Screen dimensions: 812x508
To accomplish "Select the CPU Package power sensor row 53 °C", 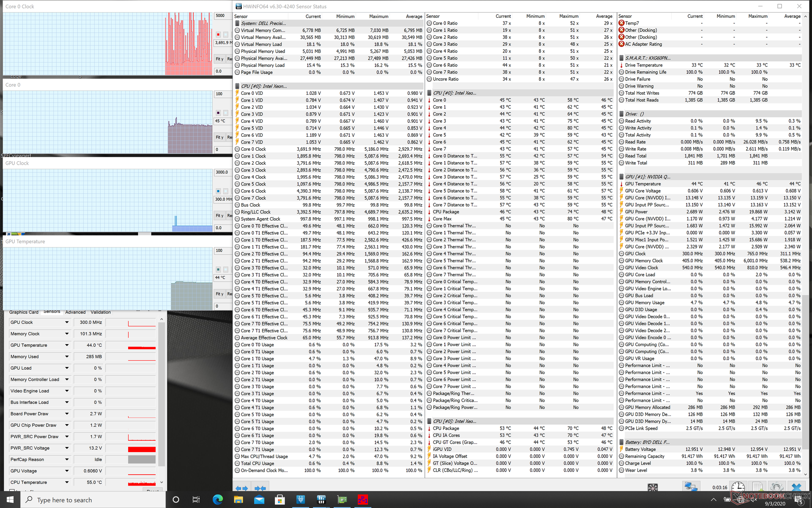I will [520, 428].
